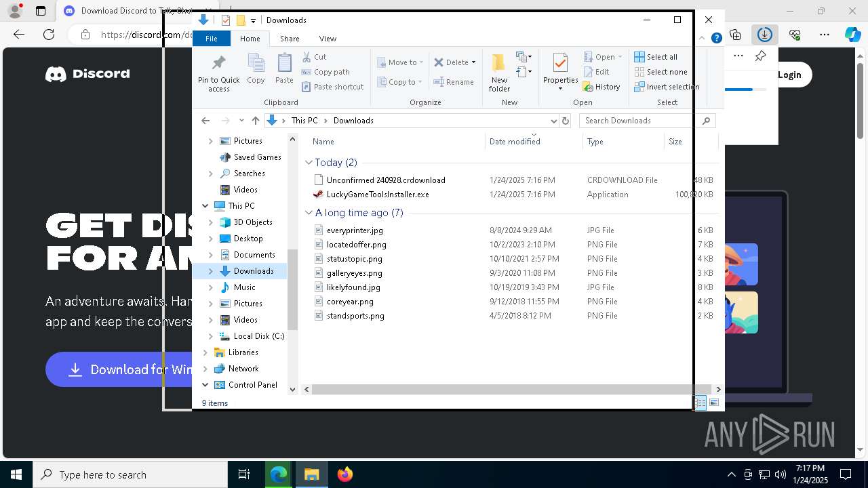Click Select all in ribbon

point(656,57)
